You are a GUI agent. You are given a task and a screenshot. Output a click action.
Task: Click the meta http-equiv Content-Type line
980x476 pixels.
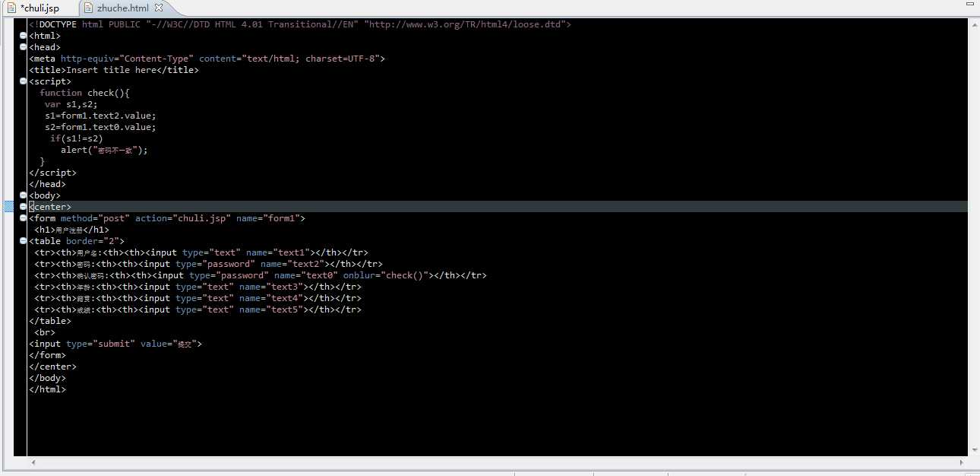tap(207, 59)
